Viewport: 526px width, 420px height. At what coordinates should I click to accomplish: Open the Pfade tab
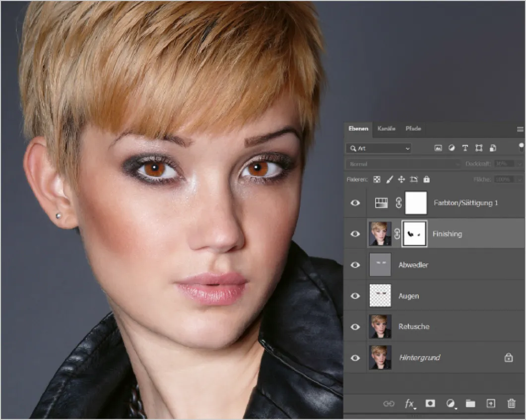(x=413, y=129)
